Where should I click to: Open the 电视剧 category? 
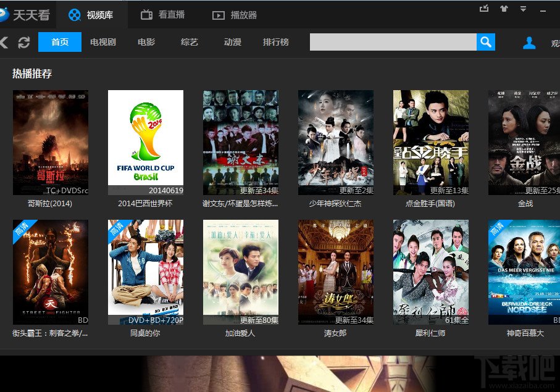click(x=103, y=42)
